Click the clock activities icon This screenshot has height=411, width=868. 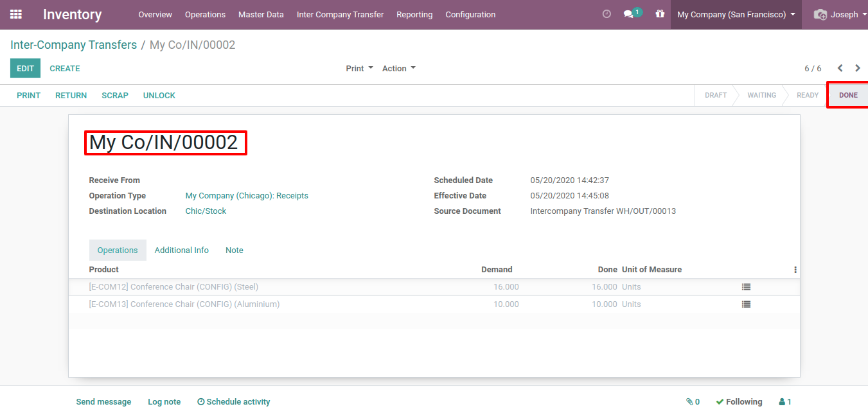[607, 14]
